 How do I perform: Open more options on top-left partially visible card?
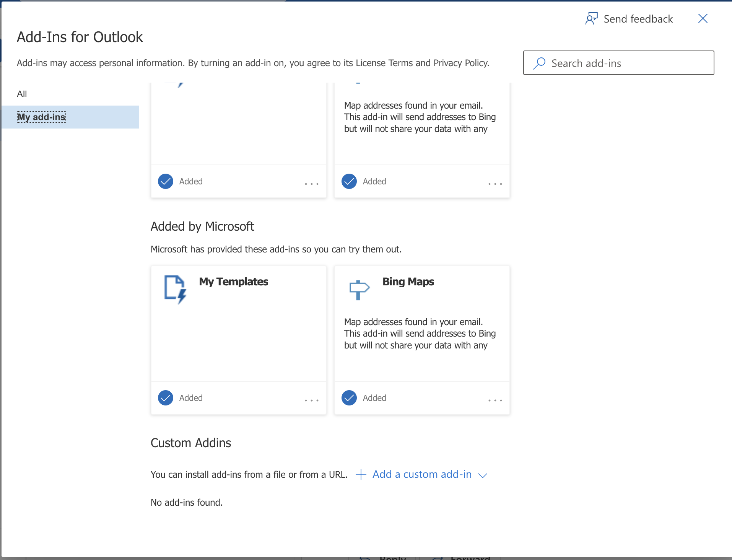click(312, 184)
